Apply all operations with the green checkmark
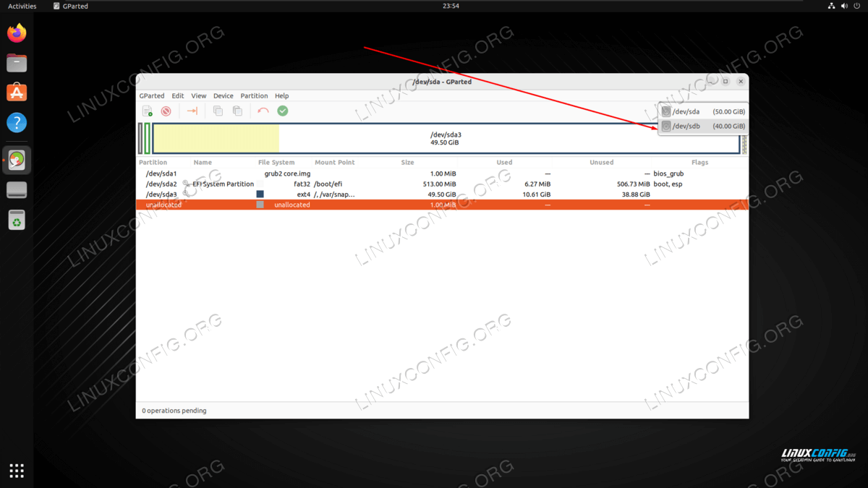Screen dimensions: 868x488 click(283, 111)
